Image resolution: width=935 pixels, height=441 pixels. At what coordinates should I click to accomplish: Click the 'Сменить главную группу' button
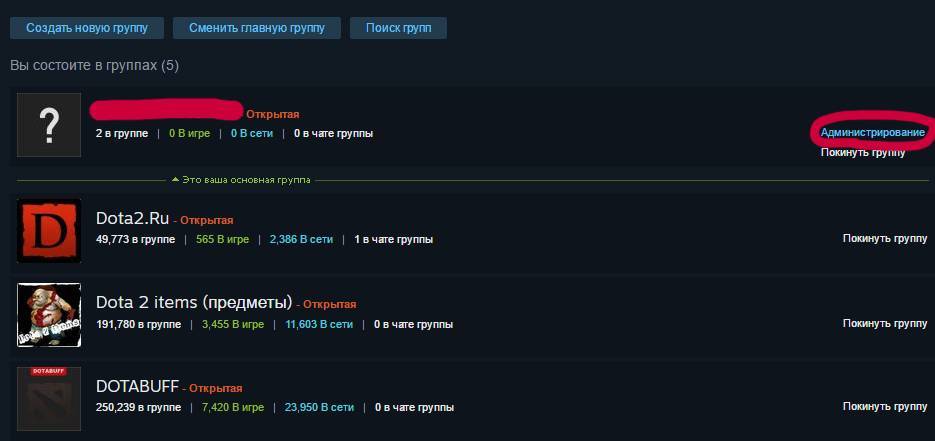257,27
